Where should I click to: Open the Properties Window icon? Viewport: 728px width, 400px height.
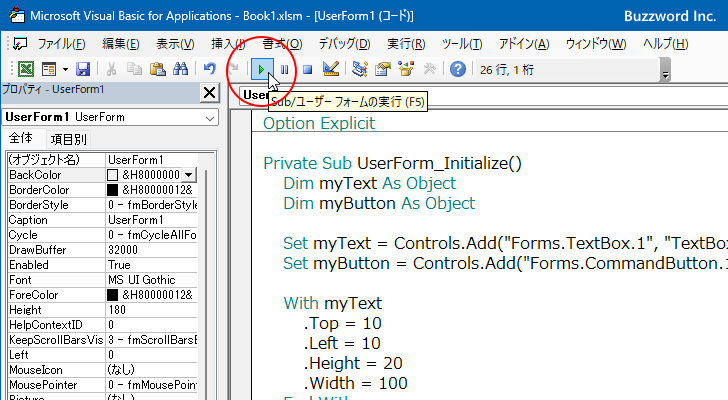383,69
